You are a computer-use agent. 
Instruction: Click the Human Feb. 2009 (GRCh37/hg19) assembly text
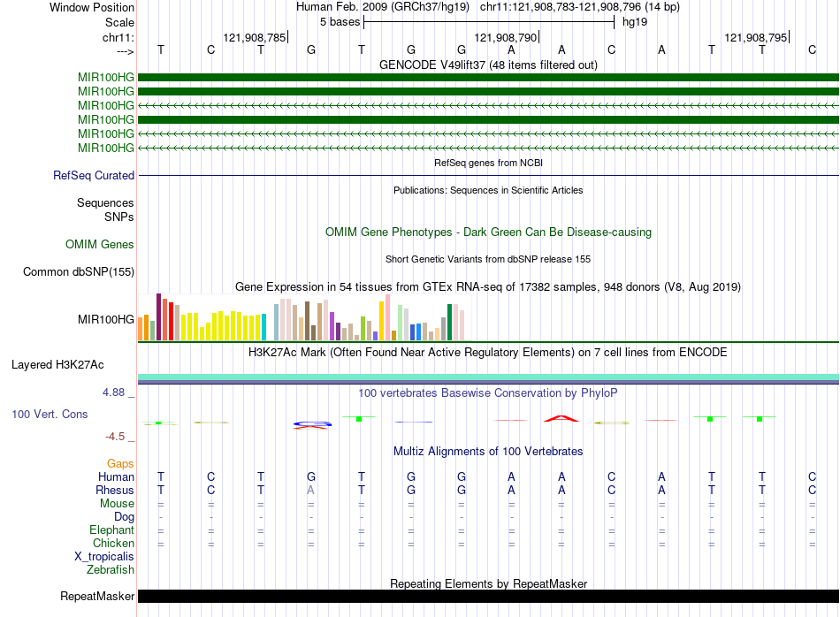383,7
